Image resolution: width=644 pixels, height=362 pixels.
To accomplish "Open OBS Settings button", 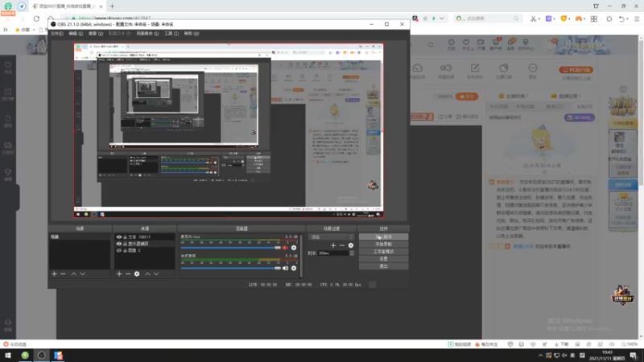I will (384, 259).
